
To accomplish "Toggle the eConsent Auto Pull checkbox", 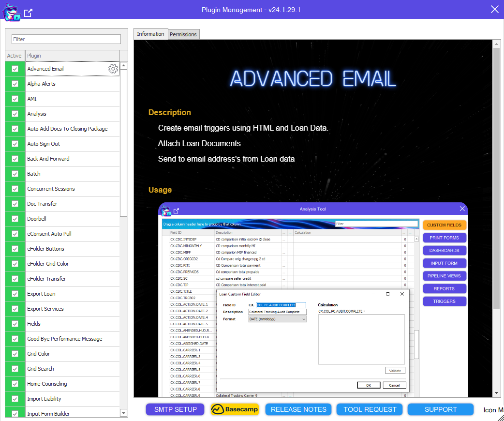I will tap(15, 234).
